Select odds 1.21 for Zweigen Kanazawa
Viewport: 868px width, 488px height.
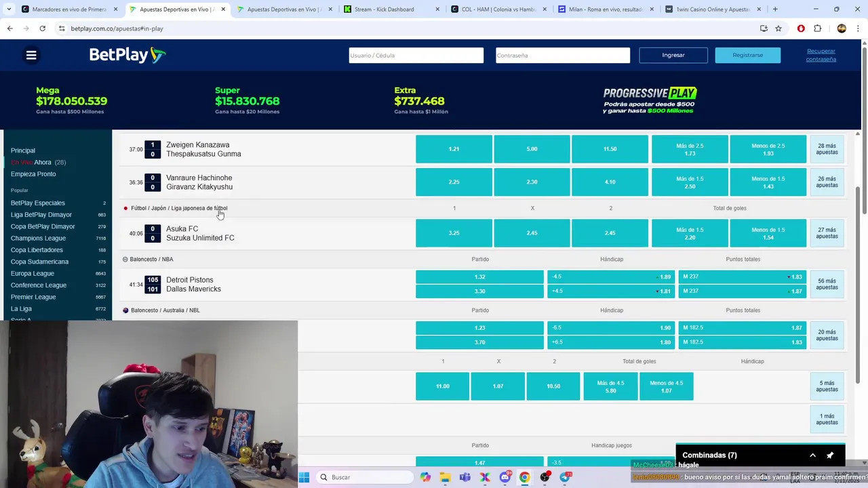[454, 149]
